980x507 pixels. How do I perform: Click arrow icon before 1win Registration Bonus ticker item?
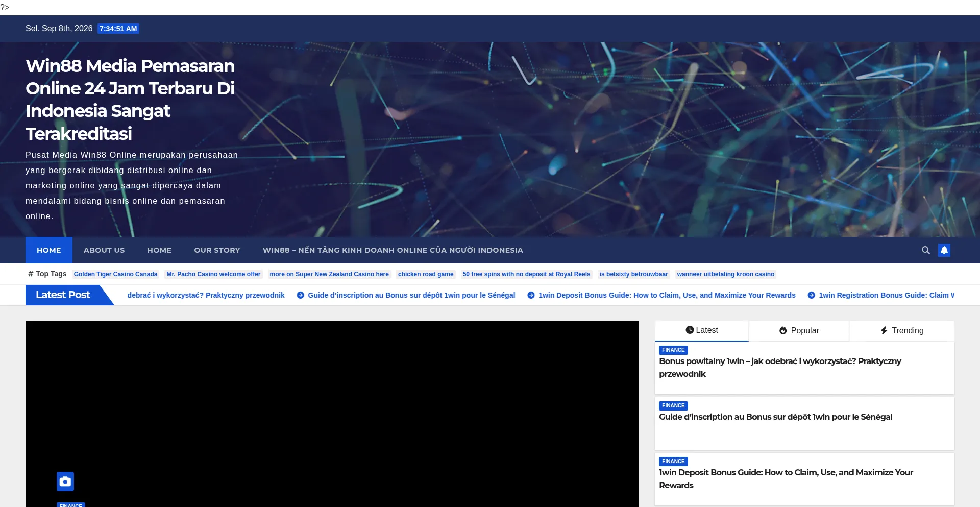pyautogui.click(x=812, y=295)
